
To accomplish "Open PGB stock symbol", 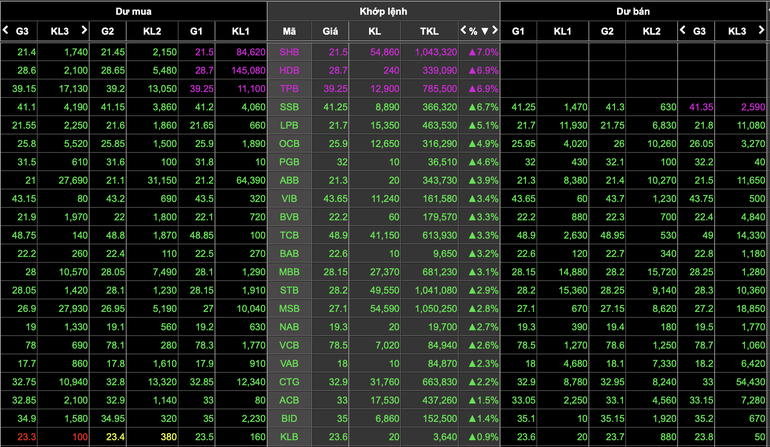I will (289, 162).
